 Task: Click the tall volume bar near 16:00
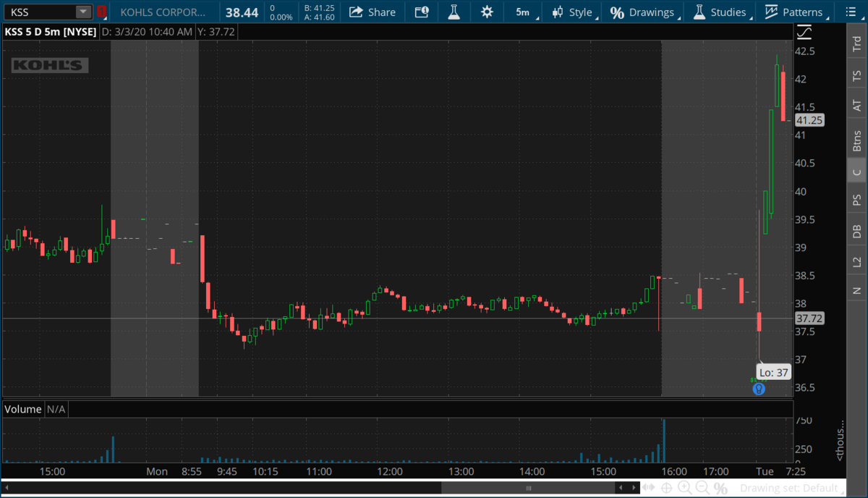click(663, 441)
